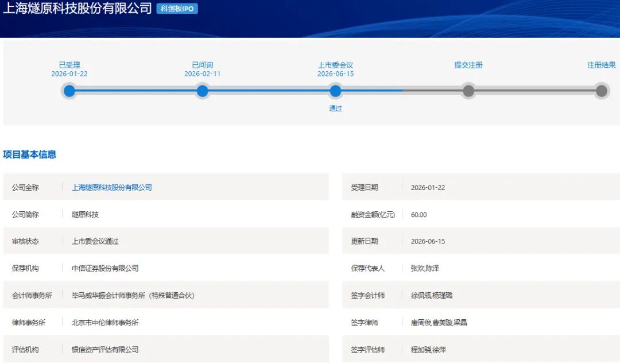This screenshot has height=364, width=620.
Task: Click the 已问询 timeline node
Action: click(202, 91)
